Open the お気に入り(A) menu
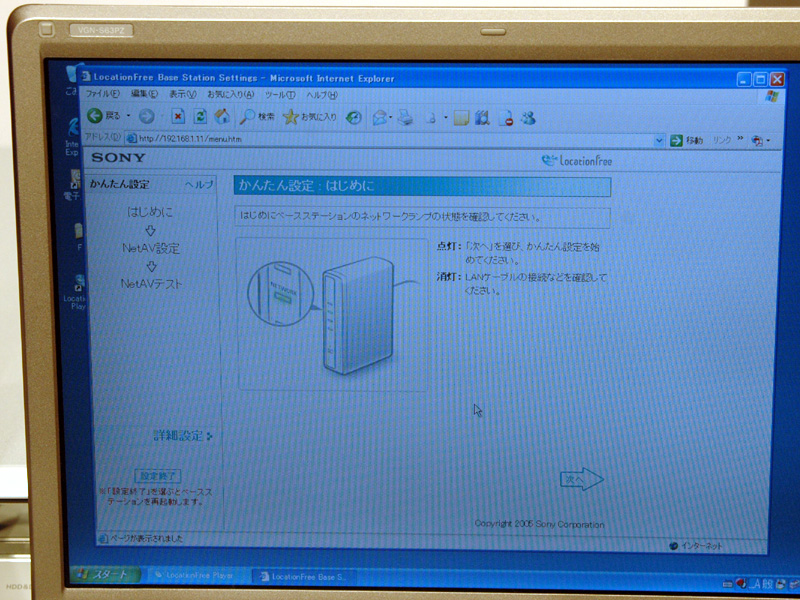Viewport: 800px width, 600px height. 231,95
